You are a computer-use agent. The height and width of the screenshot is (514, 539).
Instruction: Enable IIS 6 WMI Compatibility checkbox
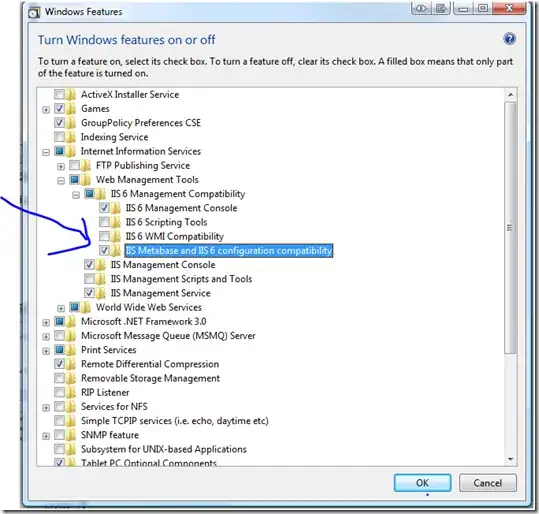tap(104, 236)
